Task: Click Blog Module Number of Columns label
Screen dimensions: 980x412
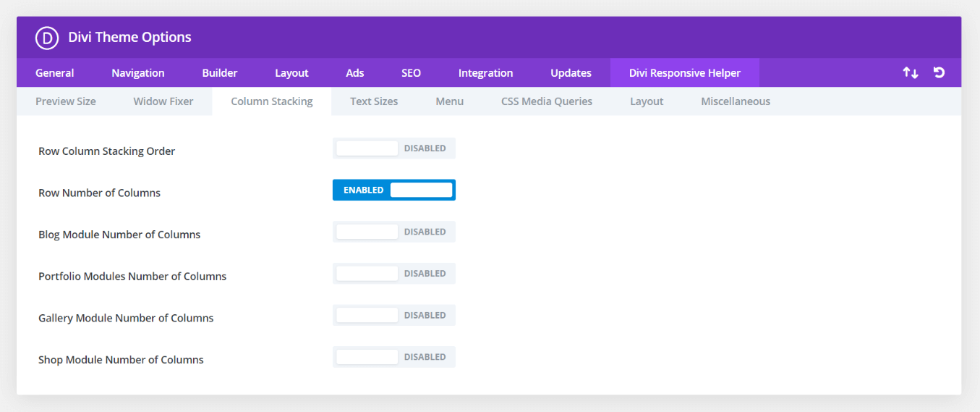Action: [x=119, y=235]
